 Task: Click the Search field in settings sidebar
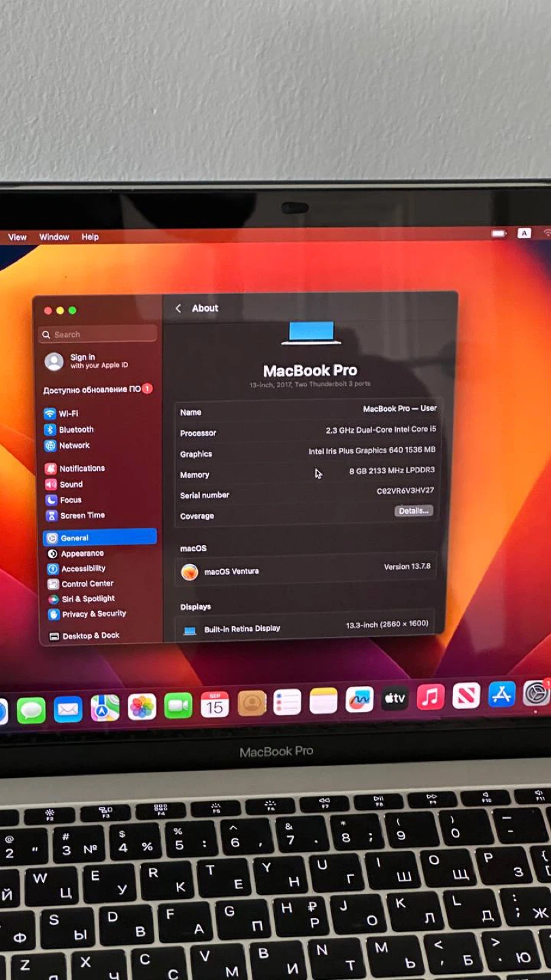pyautogui.click(x=99, y=334)
